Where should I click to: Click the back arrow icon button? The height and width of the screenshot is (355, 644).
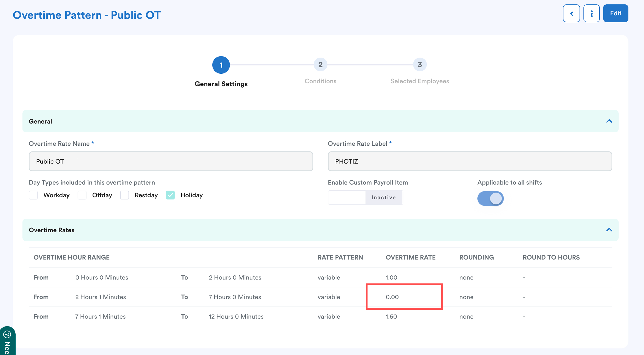(x=571, y=14)
